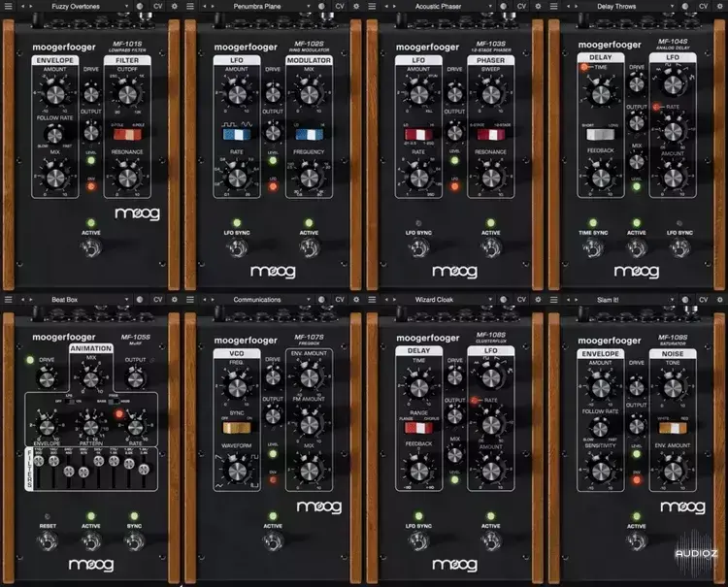Toggle the MF-104S Time Sync footswitch
Image resolution: width=728 pixels, height=587 pixels.
593,248
